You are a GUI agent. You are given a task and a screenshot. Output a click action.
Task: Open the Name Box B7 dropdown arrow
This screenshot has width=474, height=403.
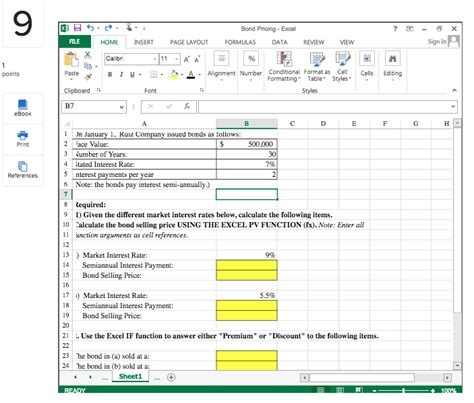[122, 107]
